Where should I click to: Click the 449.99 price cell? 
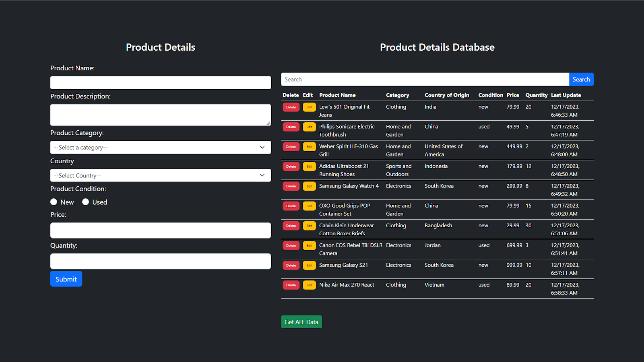tap(514, 146)
